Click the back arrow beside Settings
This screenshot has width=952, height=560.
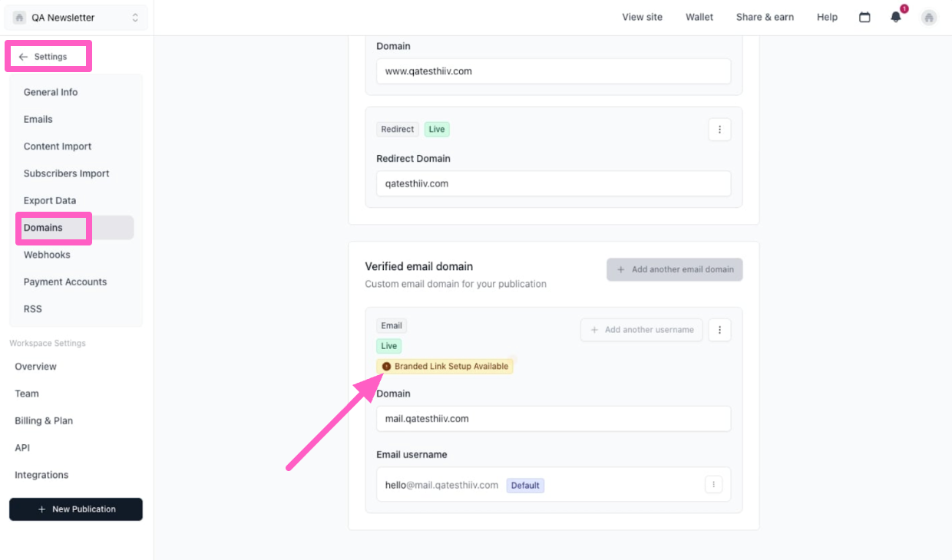[x=23, y=57]
